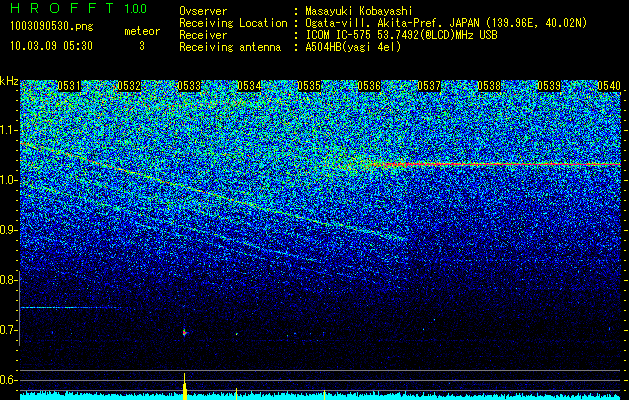Click the red horizontal carrier line

tap(497, 164)
